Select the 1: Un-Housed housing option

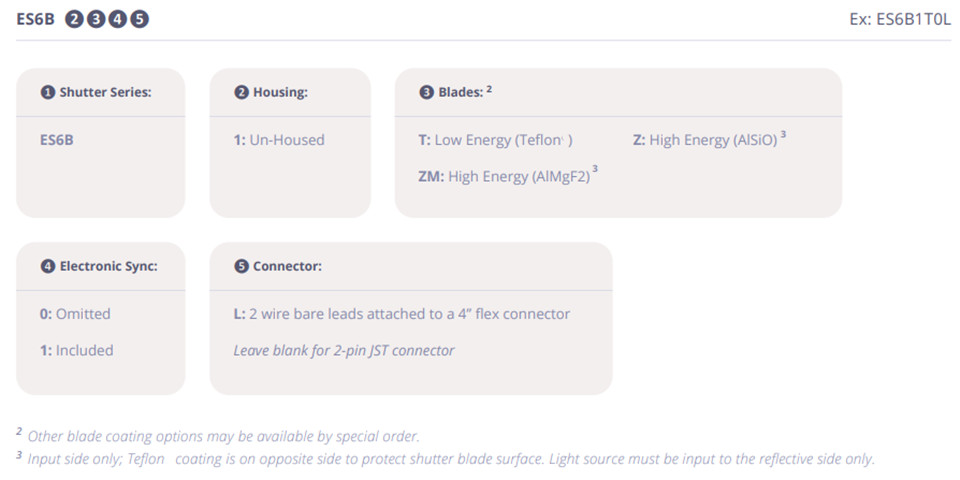pyautogui.click(x=279, y=140)
